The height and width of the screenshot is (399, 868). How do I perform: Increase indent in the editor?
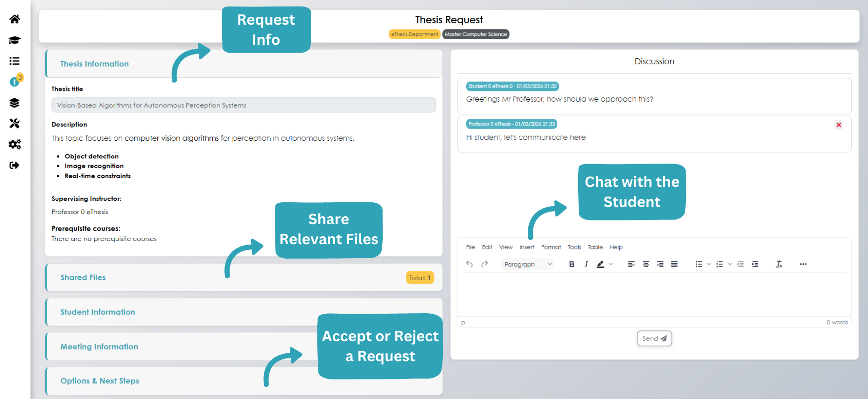click(x=755, y=264)
